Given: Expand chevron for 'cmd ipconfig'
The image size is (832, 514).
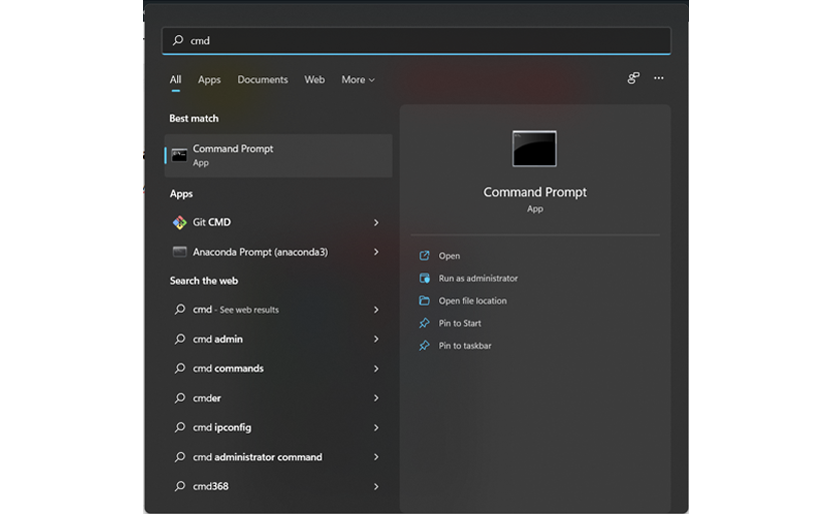Looking at the screenshot, I should tap(376, 428).
